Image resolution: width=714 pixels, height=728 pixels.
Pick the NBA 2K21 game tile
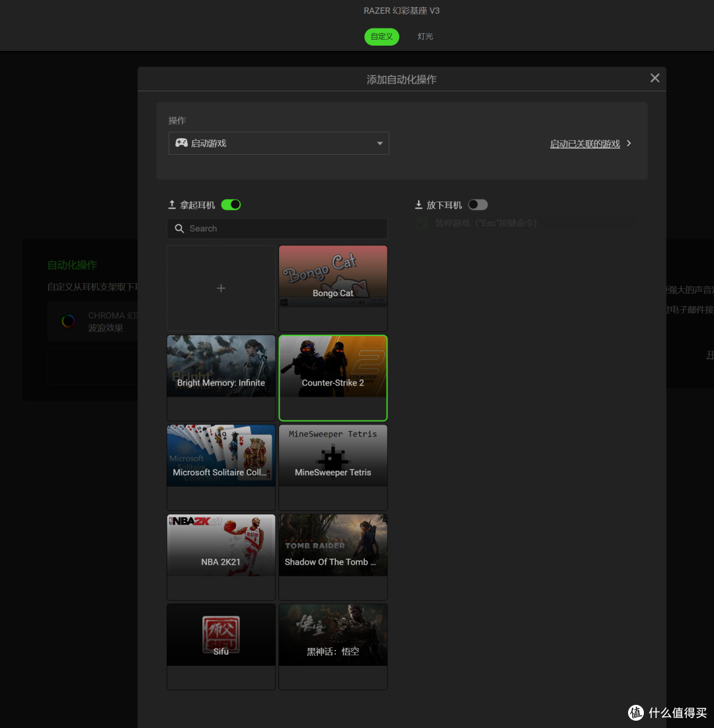pyautogui.click(x=221, y=557)
